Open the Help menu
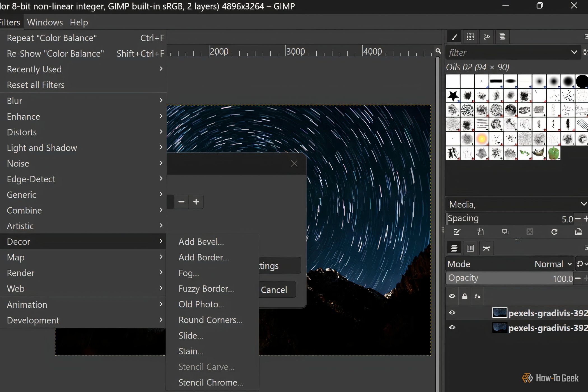Image resolution: width=588 pixels, height=392 pixels. (79, 22)
